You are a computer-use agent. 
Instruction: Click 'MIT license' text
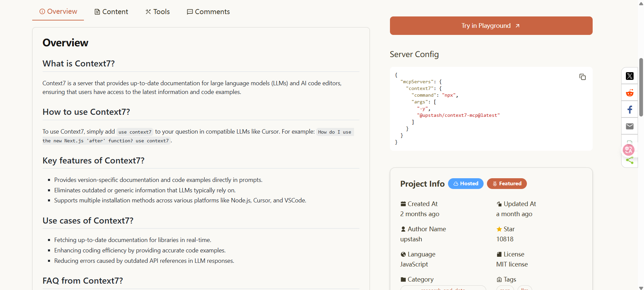(x=512, y=264)
